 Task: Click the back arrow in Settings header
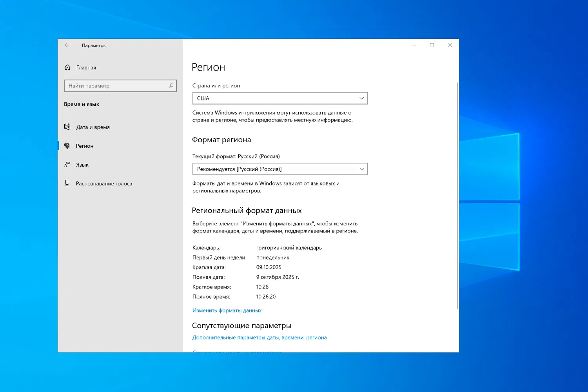coord(67,45)
